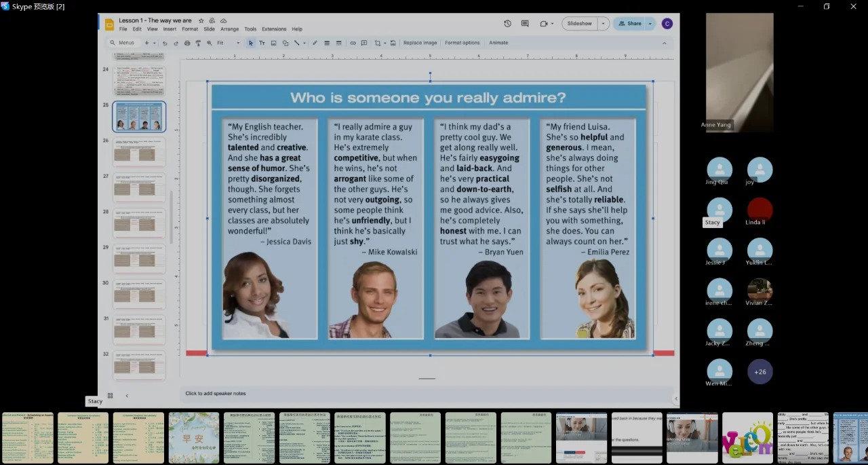The width and height of the screenshot is (868, 465).
Task: Open the Help menu
Action: (297, 29)
